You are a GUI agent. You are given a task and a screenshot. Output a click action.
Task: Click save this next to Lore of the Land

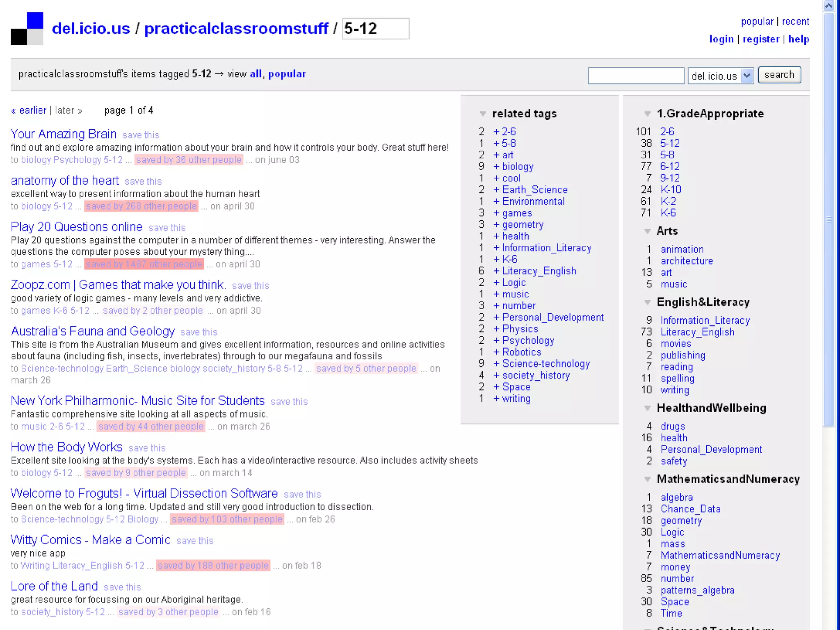click(x=122, y=587)
